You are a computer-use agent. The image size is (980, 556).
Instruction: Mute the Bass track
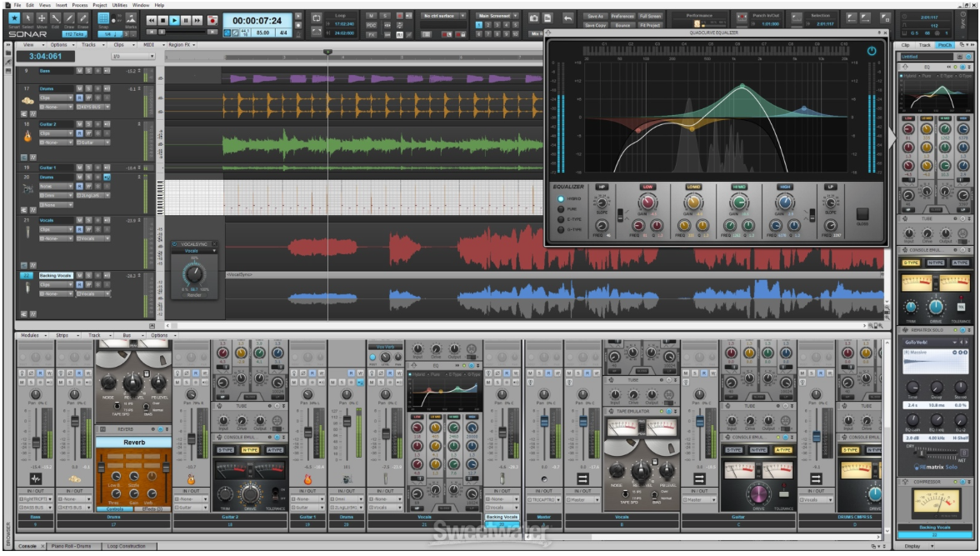[78, 69]
